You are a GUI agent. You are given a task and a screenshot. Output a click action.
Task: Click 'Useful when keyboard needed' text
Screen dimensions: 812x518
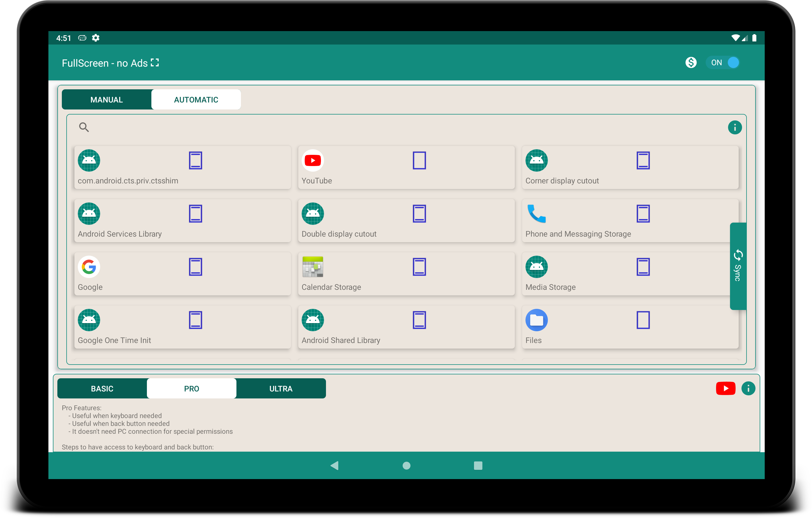point(117,416)
